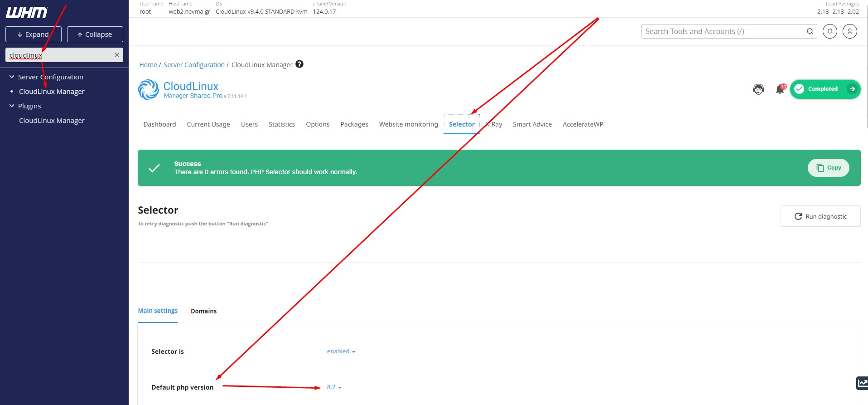Open the Selector is enabled dropdown
Viewport: 868px width, 405px height.
tap(341, 351)
